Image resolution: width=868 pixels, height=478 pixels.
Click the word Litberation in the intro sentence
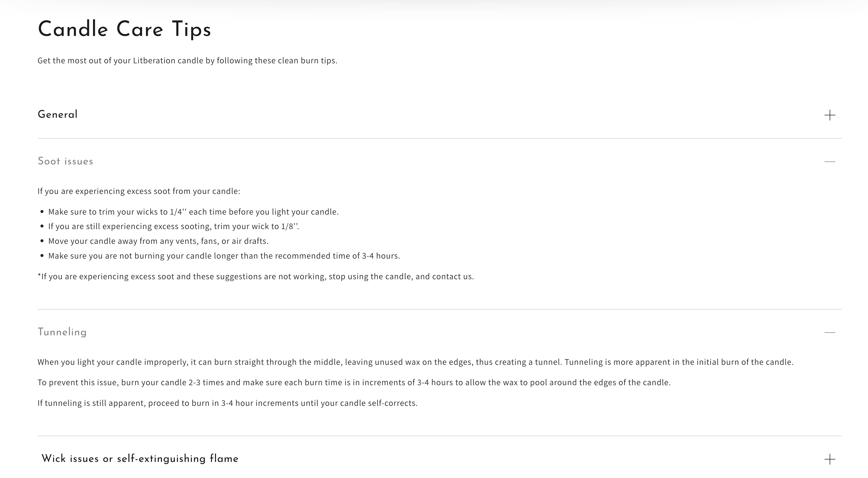coord(154,61)
